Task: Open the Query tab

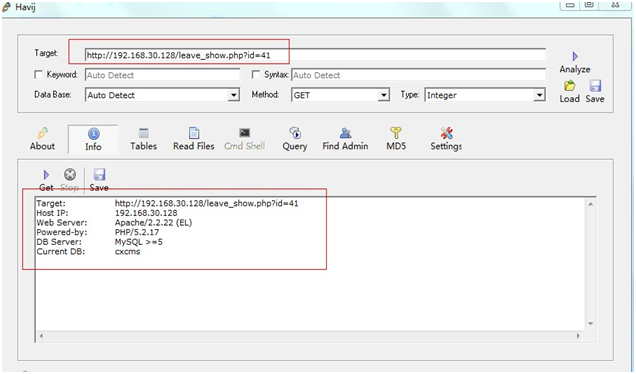Action: pyautogui.click(x=295, y=140)
